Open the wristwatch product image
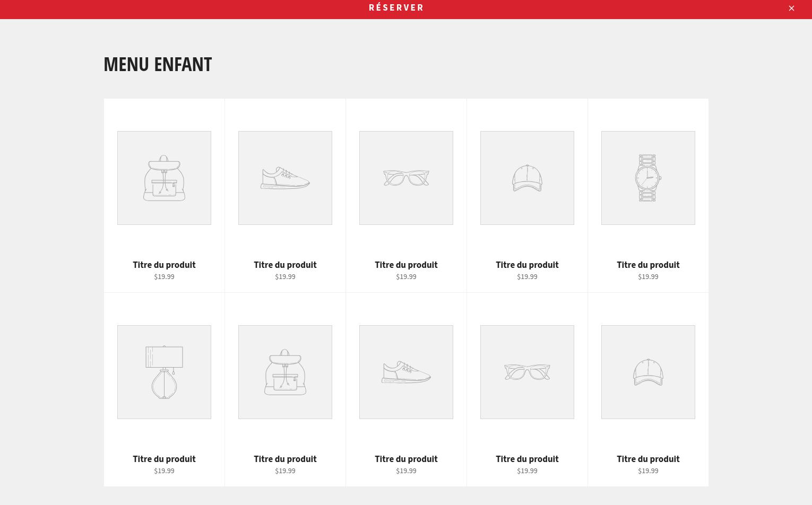Screen dimensions: 812x505 pos(648,178)
